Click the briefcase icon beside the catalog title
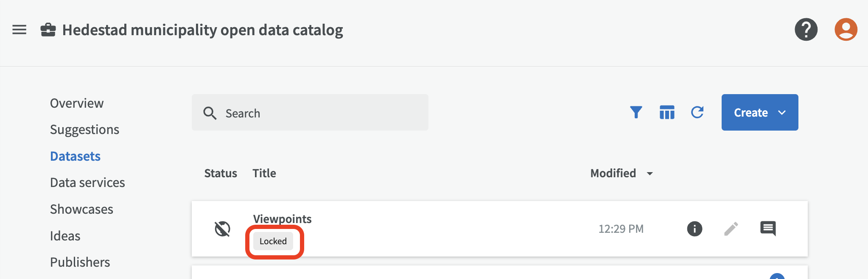868x279 pixels. pyautogui.click(x=48, y=29)
